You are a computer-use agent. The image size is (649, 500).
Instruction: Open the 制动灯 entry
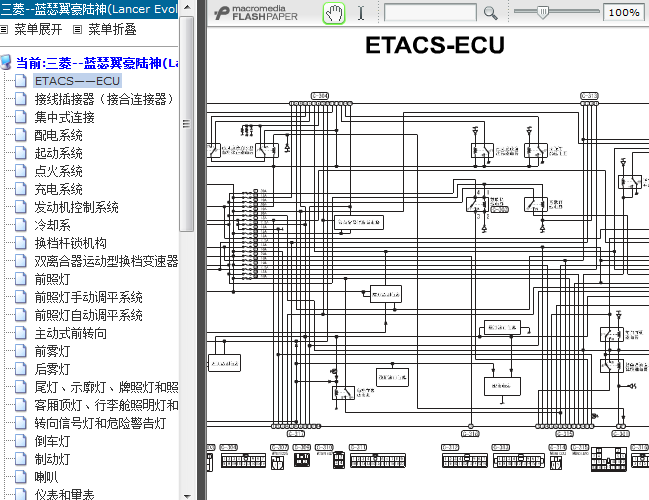52,459
